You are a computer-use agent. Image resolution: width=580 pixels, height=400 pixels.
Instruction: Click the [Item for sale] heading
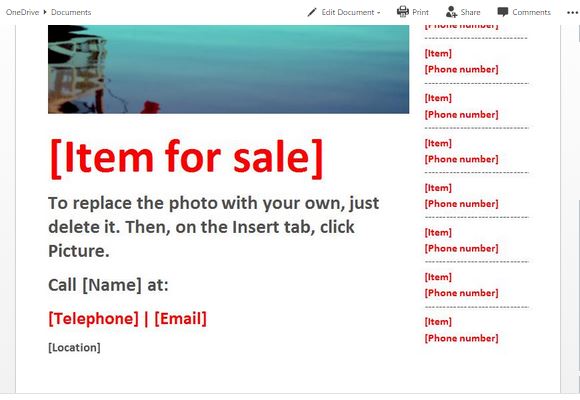pos(186,158)
